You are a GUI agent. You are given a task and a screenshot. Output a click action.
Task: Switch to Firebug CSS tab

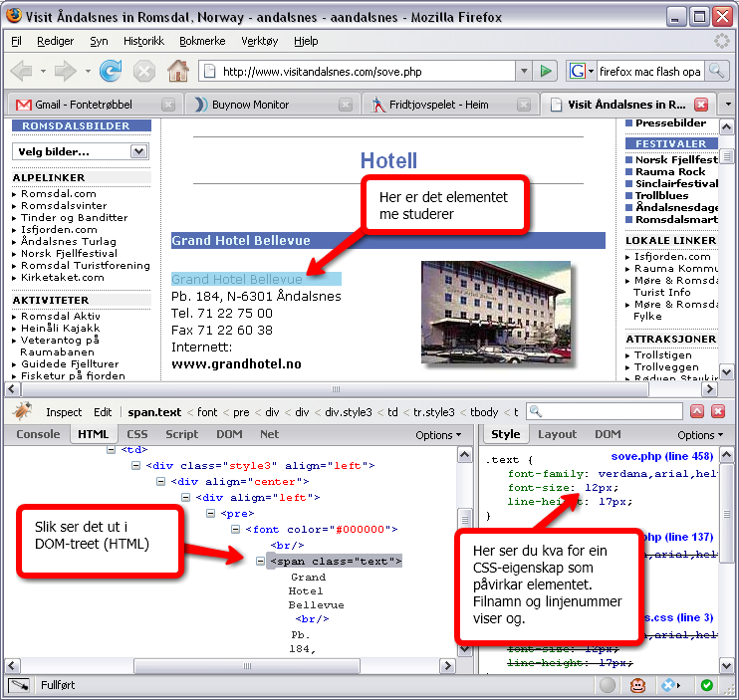pos(137,434)
